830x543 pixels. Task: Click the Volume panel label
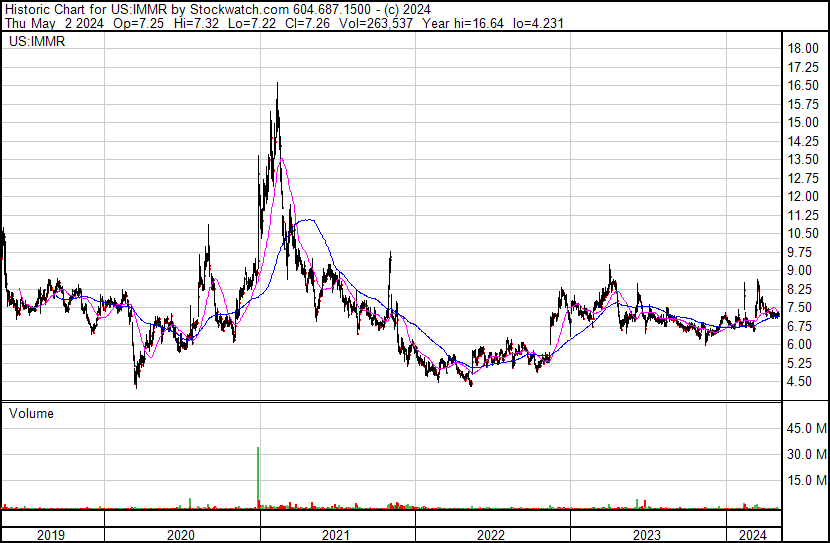[31, 413]
